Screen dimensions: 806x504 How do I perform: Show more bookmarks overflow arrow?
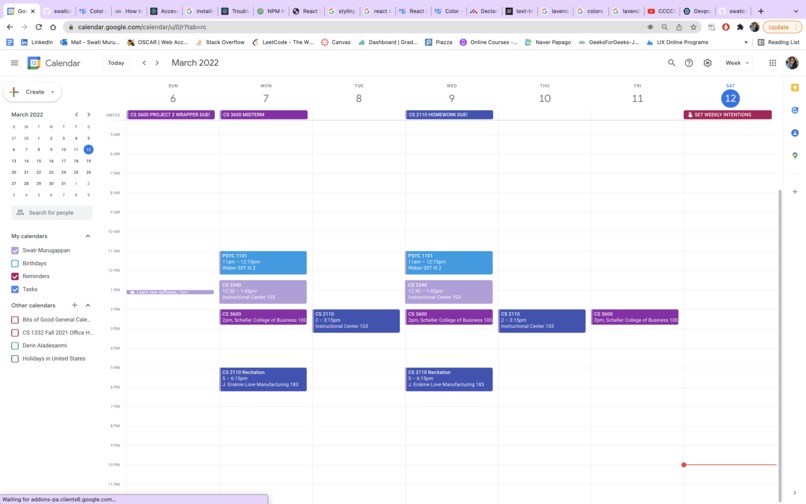[746, 42]
